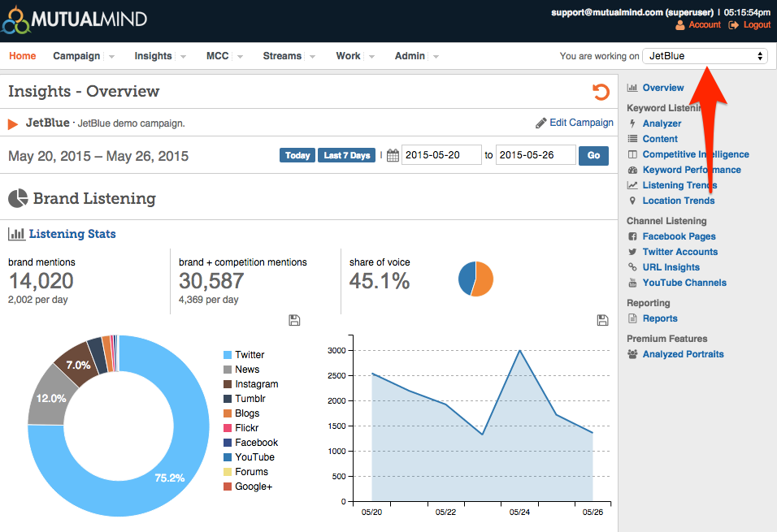This screenshot has height=532, width=777.
Task: Open the campaign selector showing JetBlue
Action: [x=705, y=56]
